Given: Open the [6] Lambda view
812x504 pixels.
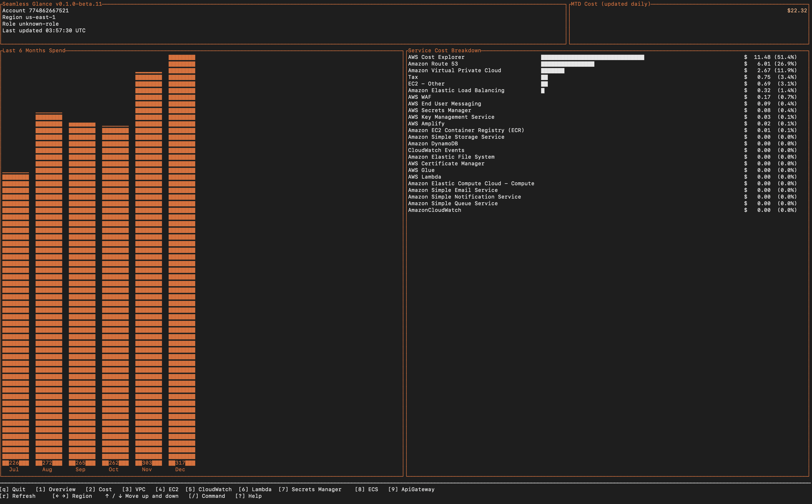Looking at the screenshot, I should pos(255,489).
